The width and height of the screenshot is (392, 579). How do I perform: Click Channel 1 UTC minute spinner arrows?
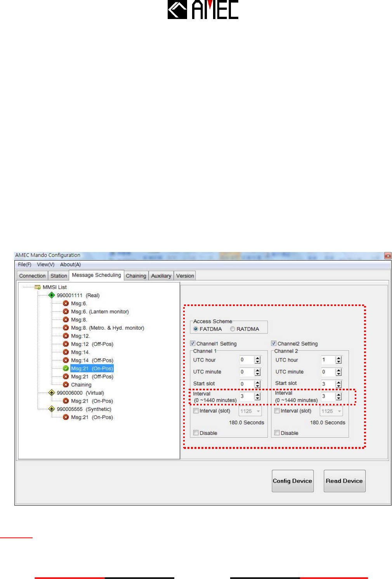(x=257, y=372)
